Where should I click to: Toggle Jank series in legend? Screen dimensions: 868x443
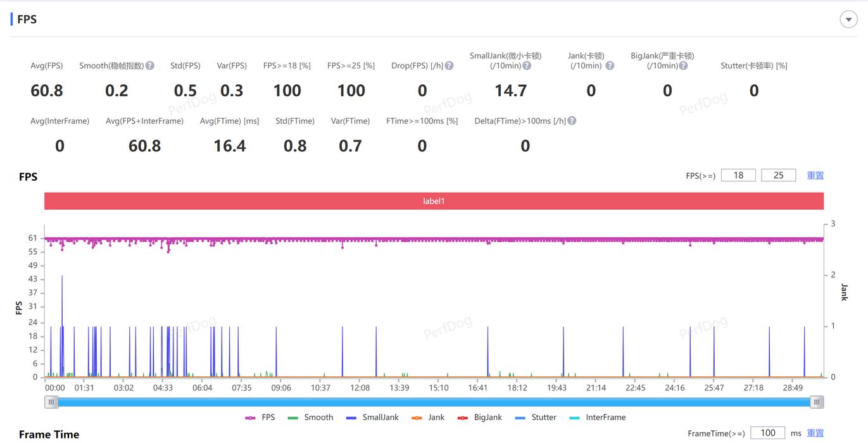pyautogui.click(x=428, y=417)
